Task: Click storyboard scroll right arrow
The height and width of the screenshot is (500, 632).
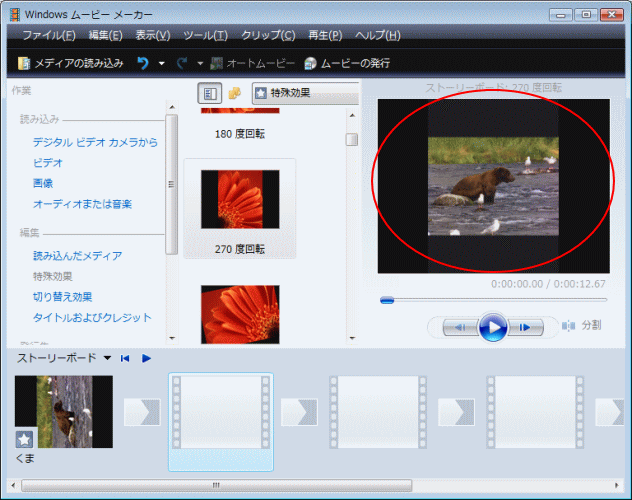Action: click(x=617, y=485)
